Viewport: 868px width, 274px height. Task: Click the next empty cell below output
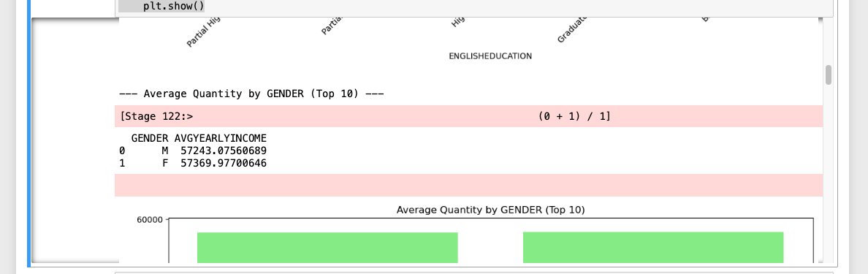474,273
